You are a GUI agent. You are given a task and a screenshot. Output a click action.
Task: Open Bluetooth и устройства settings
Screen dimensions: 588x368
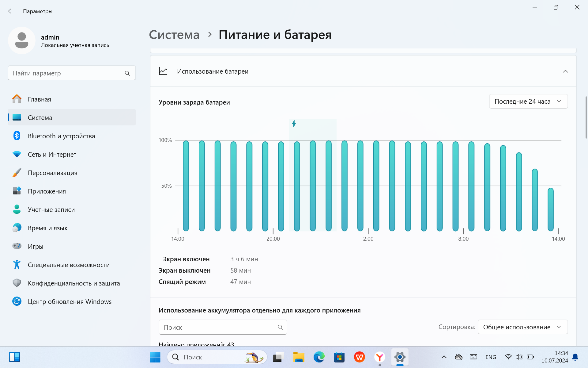tap(72, 136)
